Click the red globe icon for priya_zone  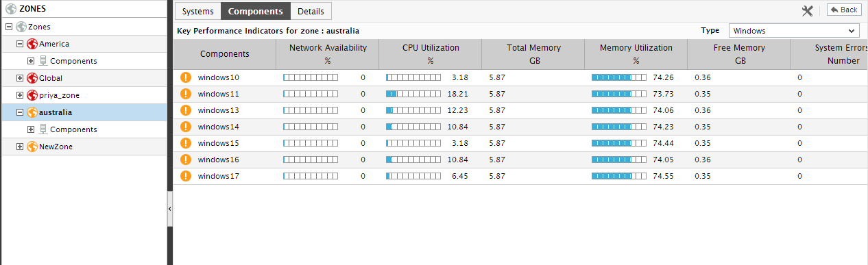coord(32,95)
